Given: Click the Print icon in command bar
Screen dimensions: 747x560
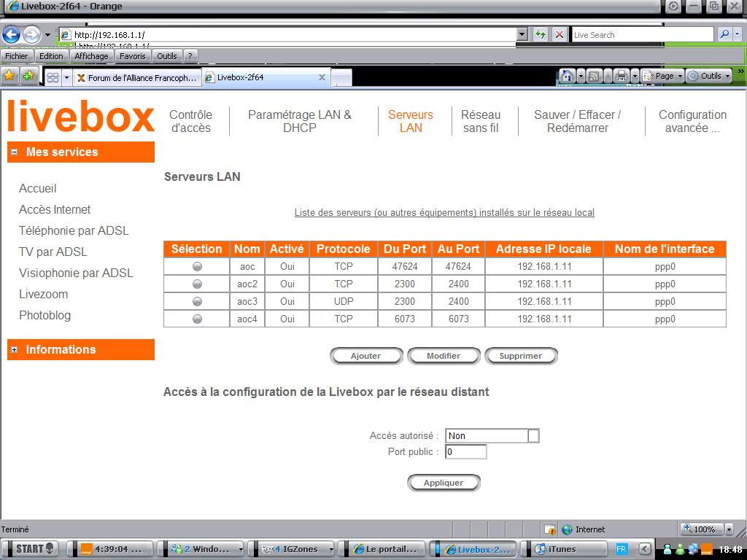Looking at the screenshot, I should click(x=621, y=76).
